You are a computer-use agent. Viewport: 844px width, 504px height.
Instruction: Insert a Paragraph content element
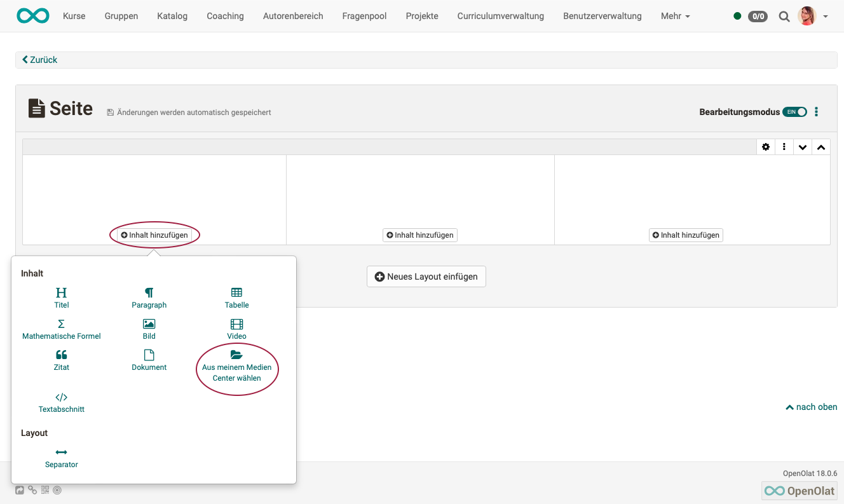coord(149,297)
